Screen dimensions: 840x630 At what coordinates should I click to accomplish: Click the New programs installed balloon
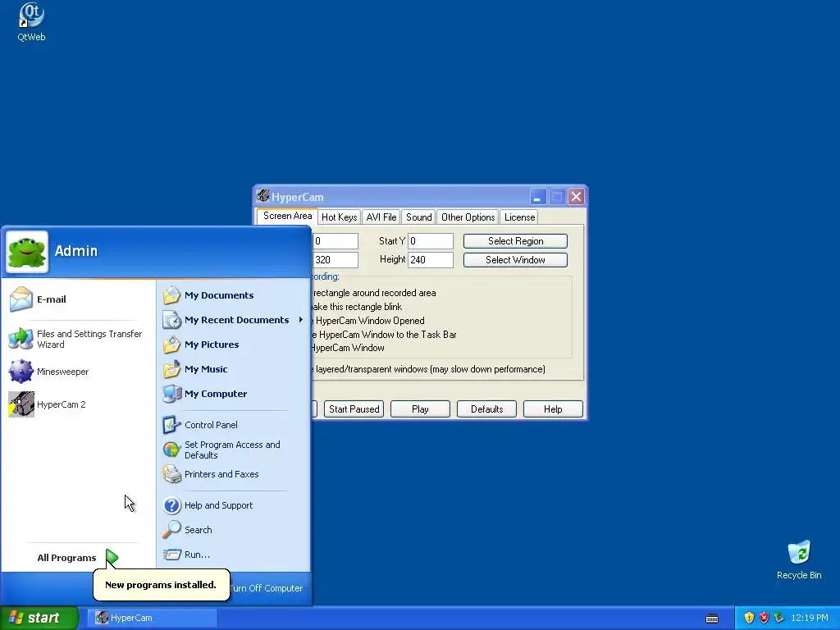point(161,585)
